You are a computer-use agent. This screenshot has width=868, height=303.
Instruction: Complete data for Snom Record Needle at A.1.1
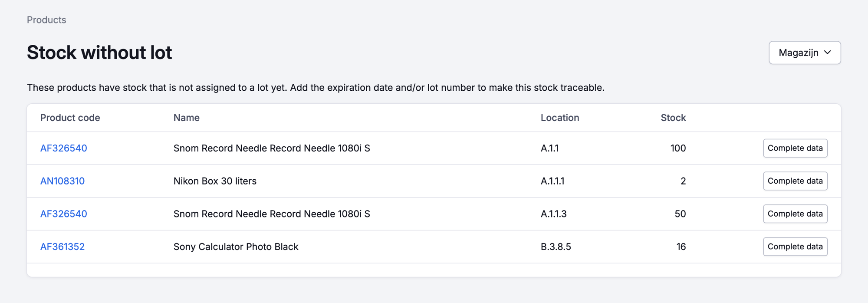[795, 148]
